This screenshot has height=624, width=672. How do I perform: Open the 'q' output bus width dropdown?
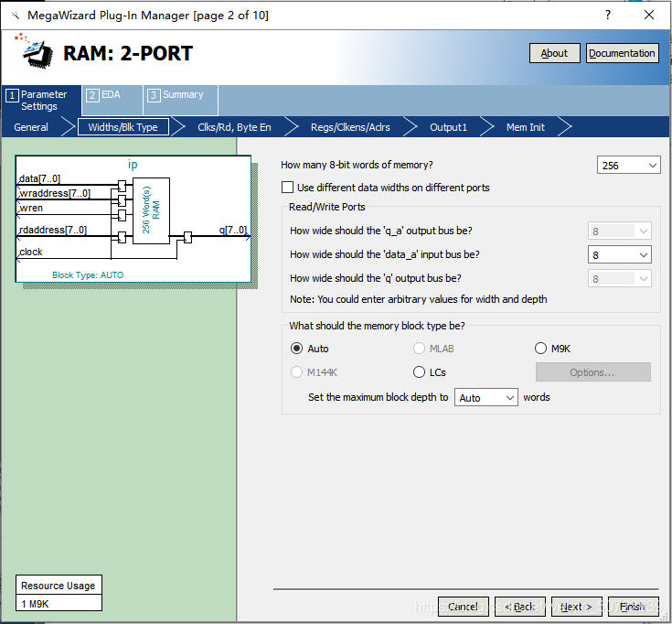pos(619,279)
